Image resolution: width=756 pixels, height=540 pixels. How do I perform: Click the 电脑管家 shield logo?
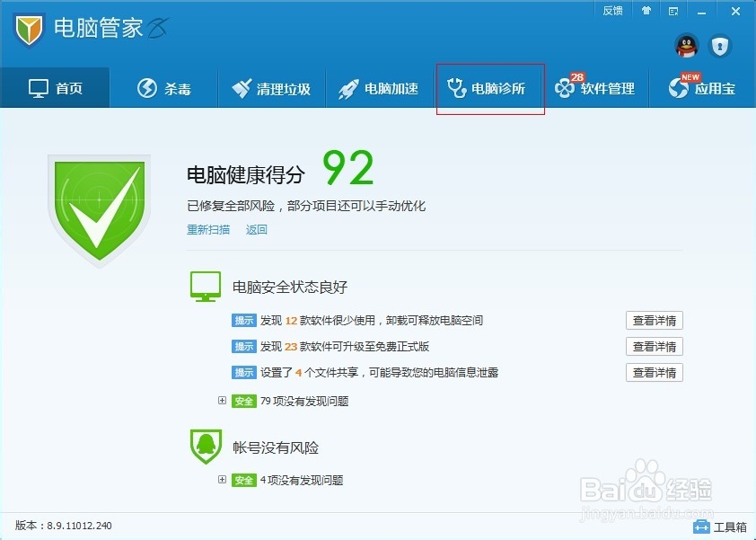coord(29,30)
